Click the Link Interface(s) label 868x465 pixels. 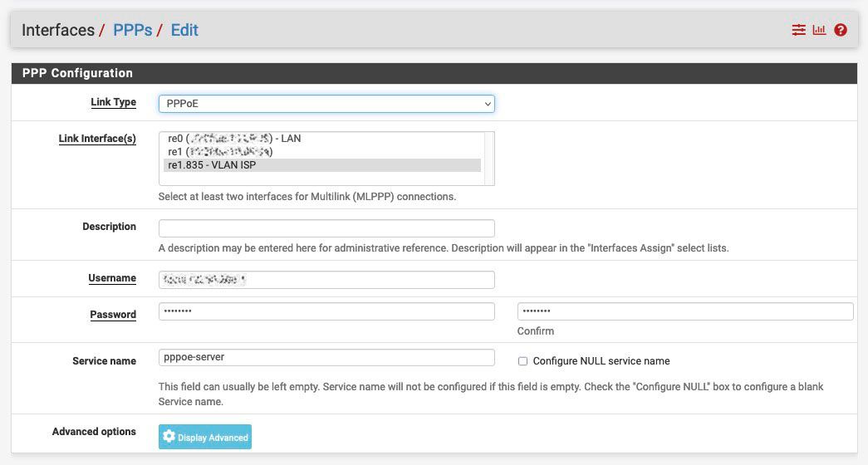97,139
